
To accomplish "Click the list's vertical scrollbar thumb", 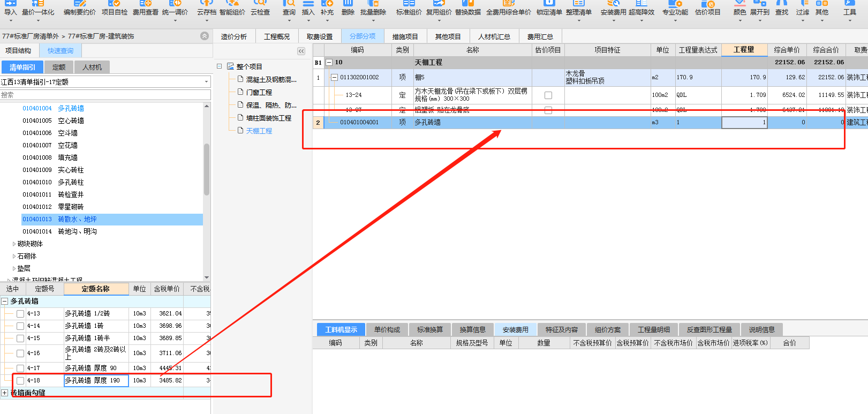I will pyautogui.click(x=207, y=169).
